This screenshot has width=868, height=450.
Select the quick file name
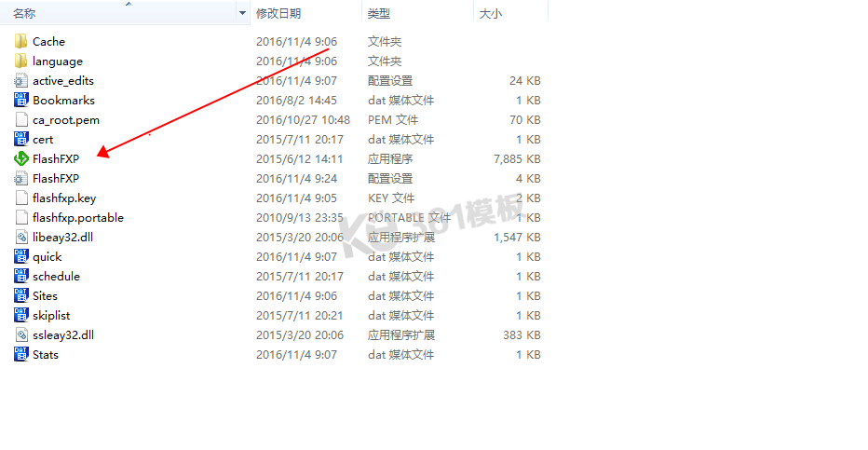coord(47,257)
